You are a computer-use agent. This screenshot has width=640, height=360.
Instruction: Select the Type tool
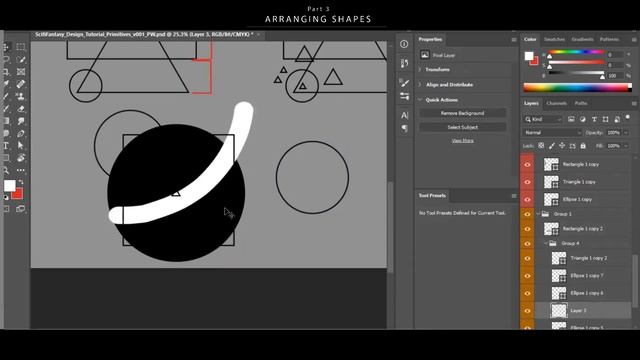point(6,146)
